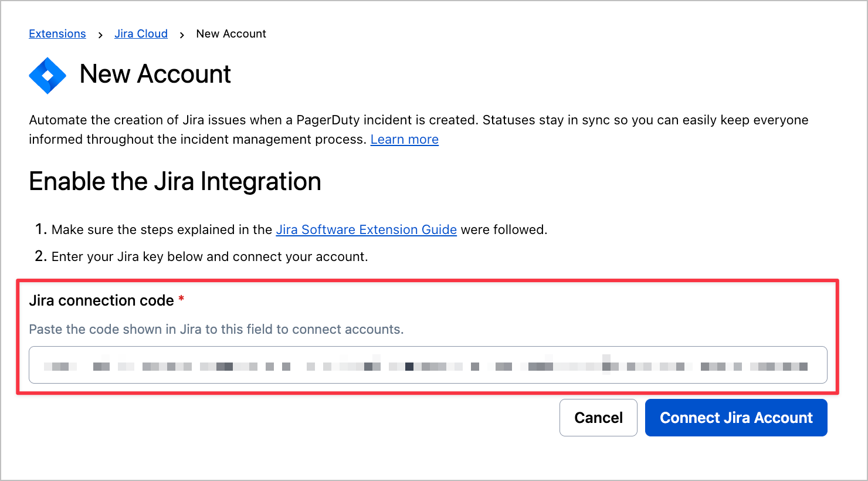Viewport: 868px width, 481px height.
Task: Click the red required asterisk
Action: tap(181, 300)
